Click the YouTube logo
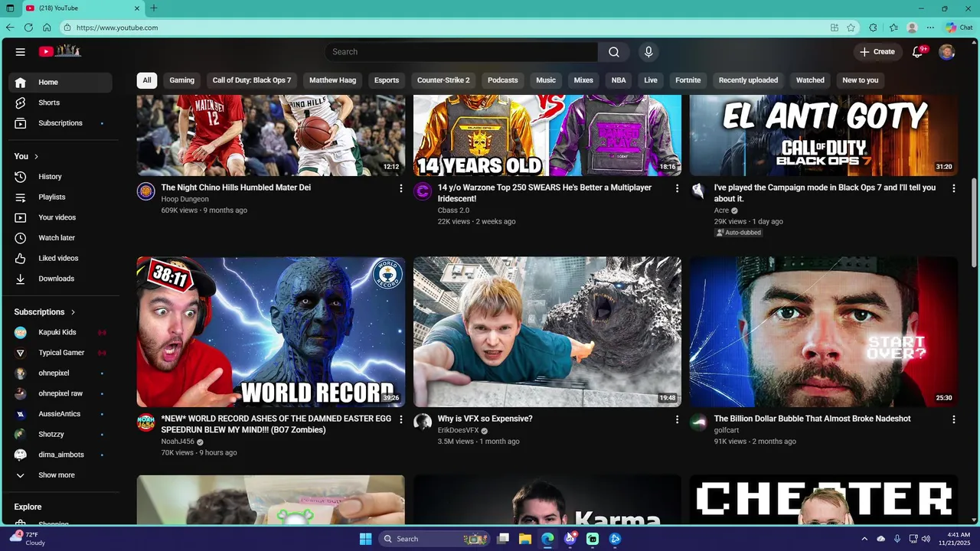The height and width of the screenshot is (551, 980). tap(60, 51)
